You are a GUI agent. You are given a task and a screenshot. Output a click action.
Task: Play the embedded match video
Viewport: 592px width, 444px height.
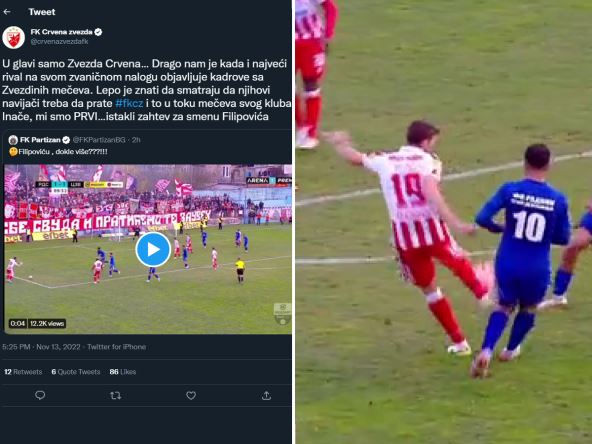153,250
